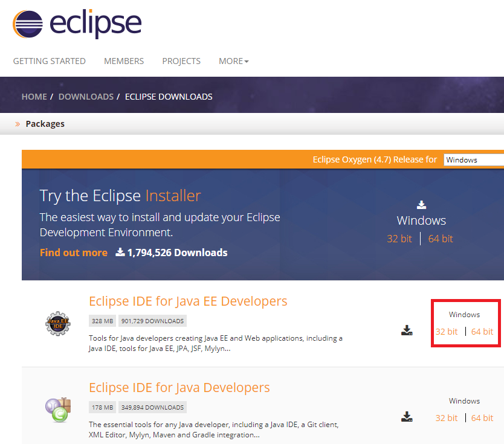Image resolution: width=504 pixels, height=444 pixels.
Task: Click the 349,894 DOWNLOADS badge
Action: tap(152, 407)
